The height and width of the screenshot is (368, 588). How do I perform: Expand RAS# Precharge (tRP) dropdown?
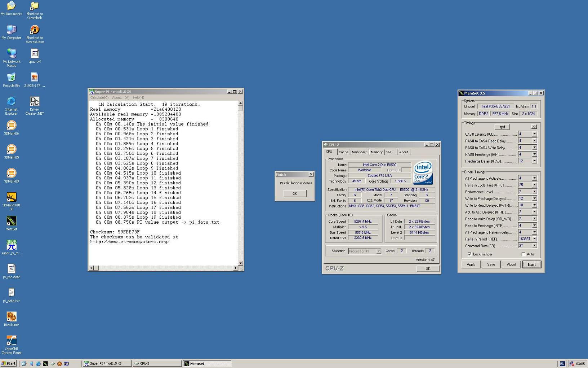click(x=534, y=154)
